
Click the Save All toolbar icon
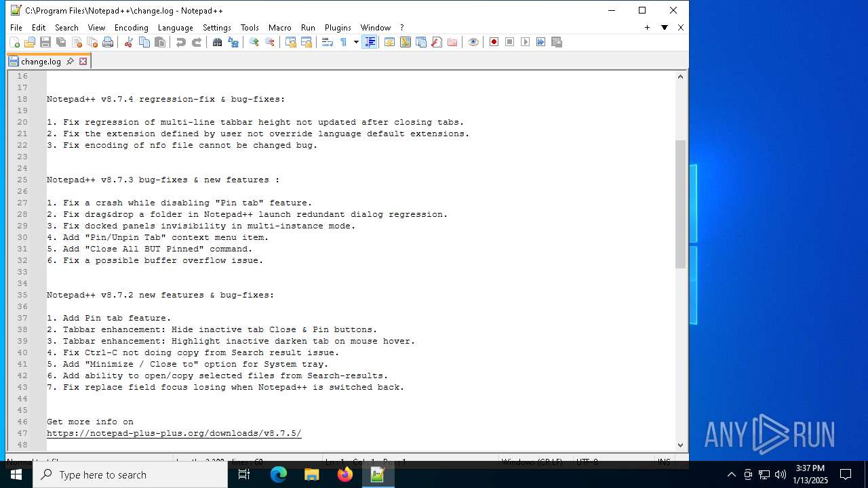click(x=61, y=42)
